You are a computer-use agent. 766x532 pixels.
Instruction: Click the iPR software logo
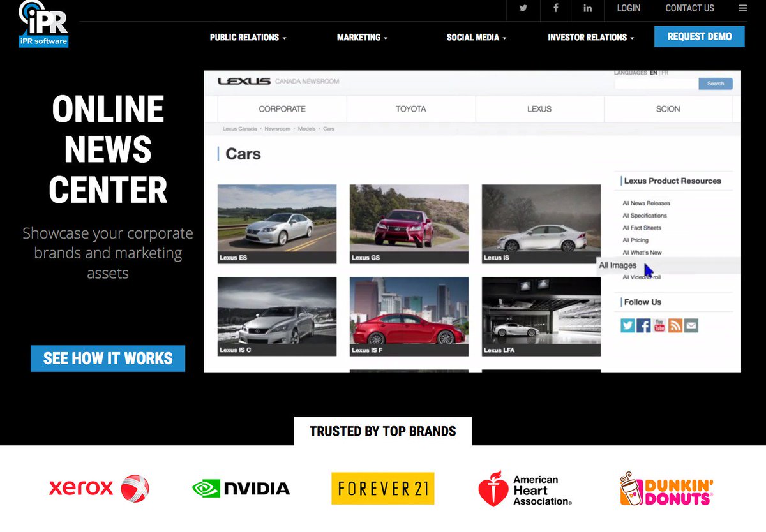click(x=43, y=24)
